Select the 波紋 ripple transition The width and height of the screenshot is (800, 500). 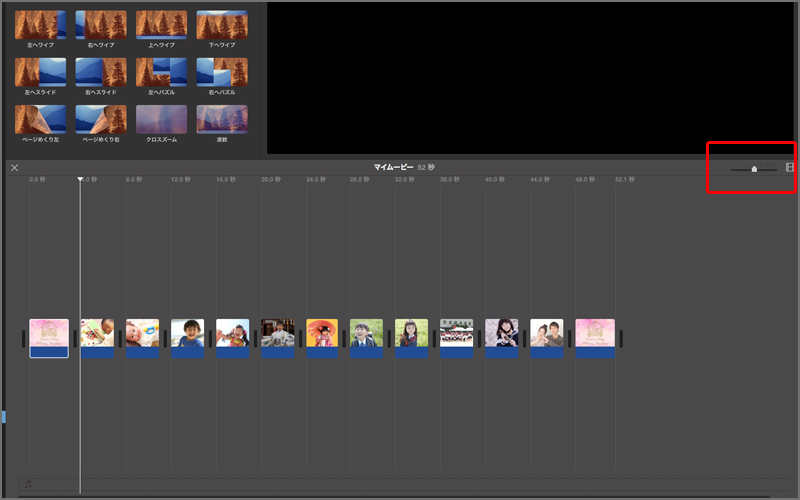click(222, 119)
